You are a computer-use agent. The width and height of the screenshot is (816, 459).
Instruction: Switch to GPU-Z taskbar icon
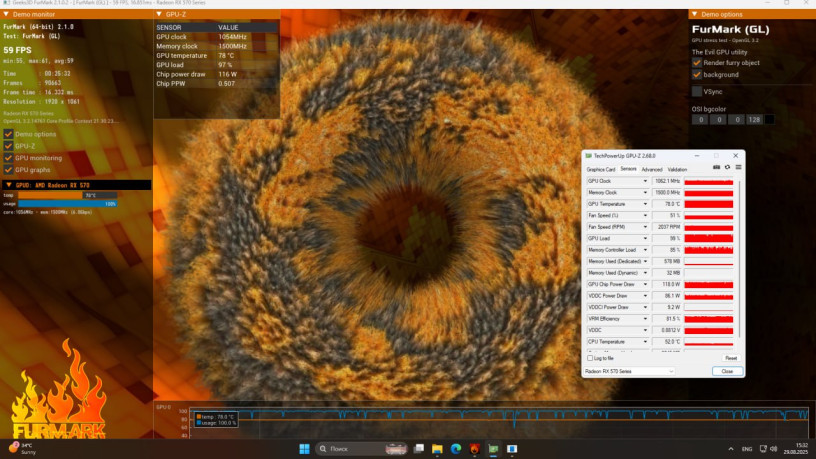[x=493, y=449]
